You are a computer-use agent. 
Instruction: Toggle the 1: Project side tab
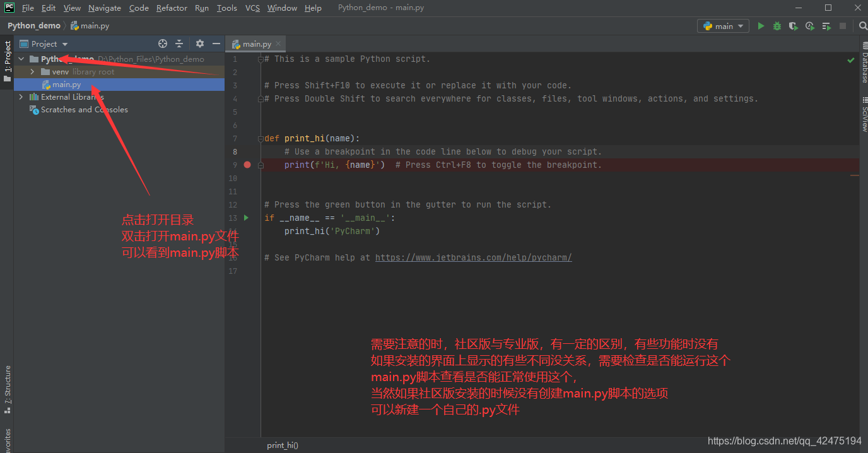(x=7, y=61)
